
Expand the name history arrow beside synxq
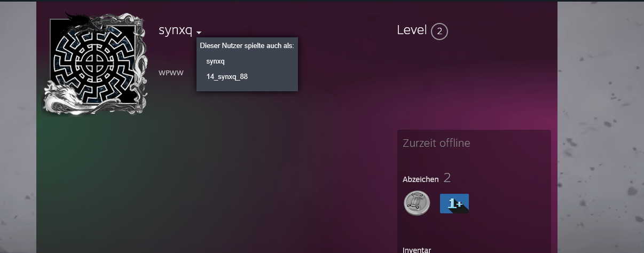pos(199,33)
